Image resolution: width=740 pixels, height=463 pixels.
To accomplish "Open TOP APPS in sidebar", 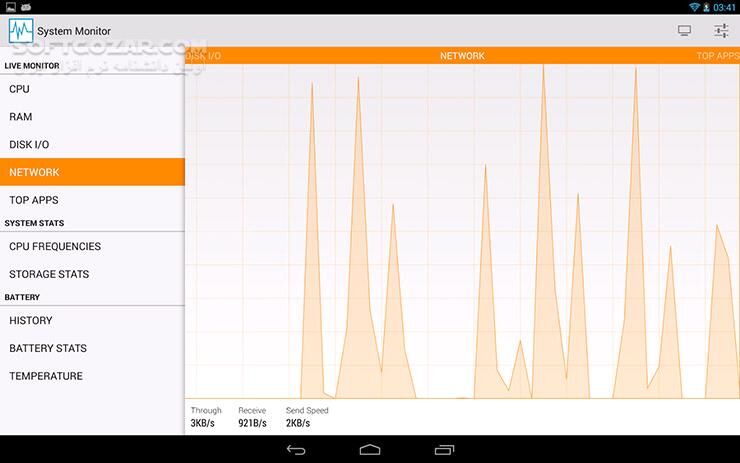I will pyautogui.click(x=92, y=200).
